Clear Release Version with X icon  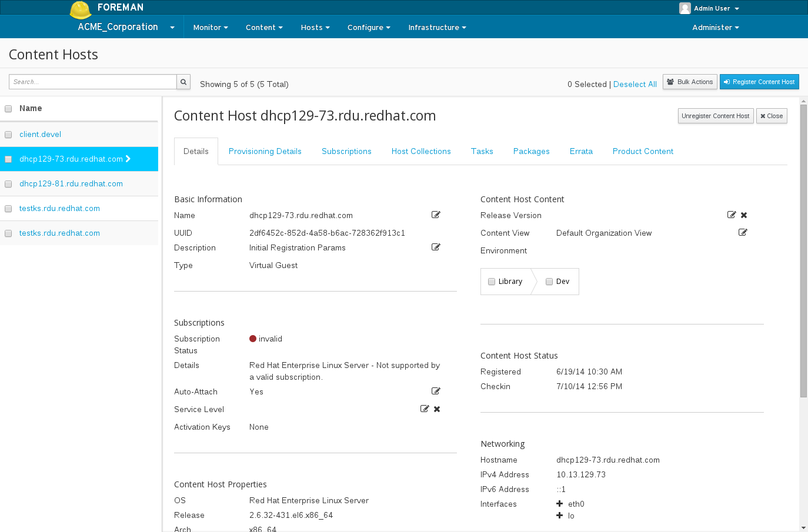tap(744, 215)
